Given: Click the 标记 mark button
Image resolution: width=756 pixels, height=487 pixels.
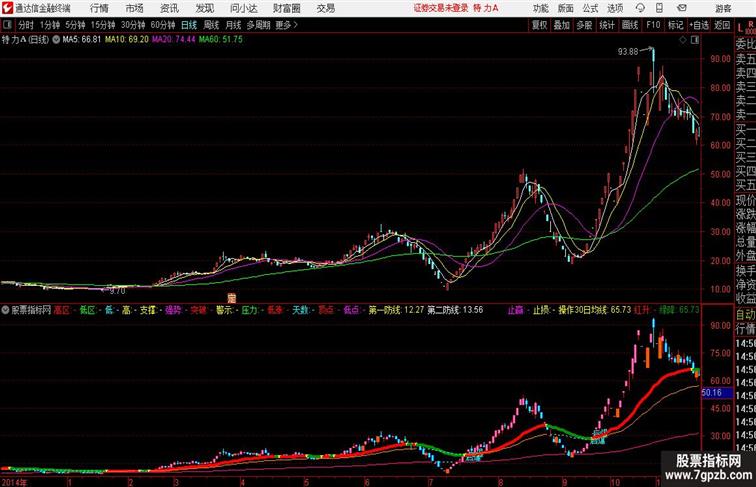Looking at the screenshot, I should (675, 25).
